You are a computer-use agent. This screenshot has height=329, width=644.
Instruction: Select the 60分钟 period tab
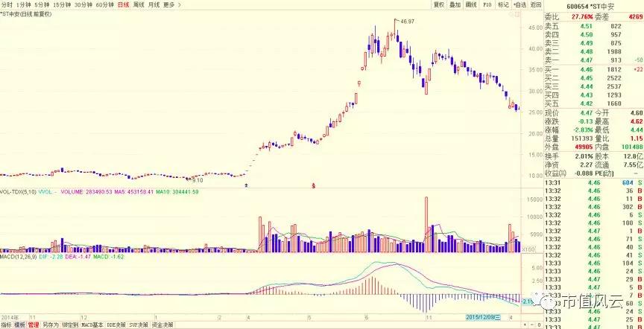(x=104, y=5)
